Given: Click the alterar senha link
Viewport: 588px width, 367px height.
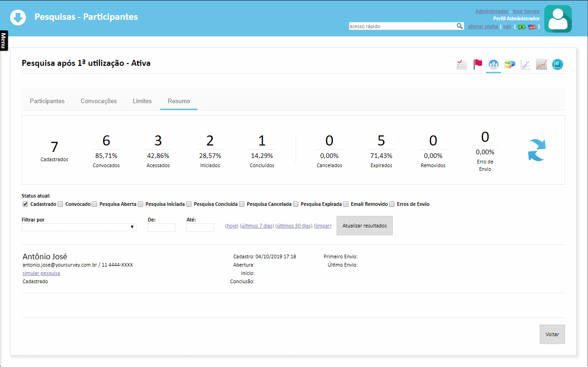Looking at the screenshot, I should tap(483, 27).
